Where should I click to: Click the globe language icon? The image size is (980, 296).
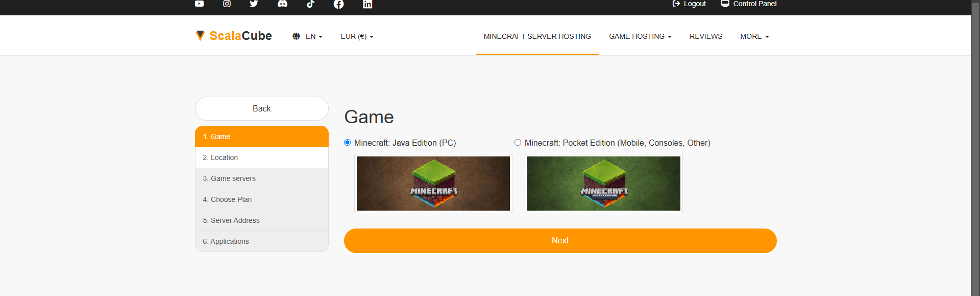(x=296, y=36)
